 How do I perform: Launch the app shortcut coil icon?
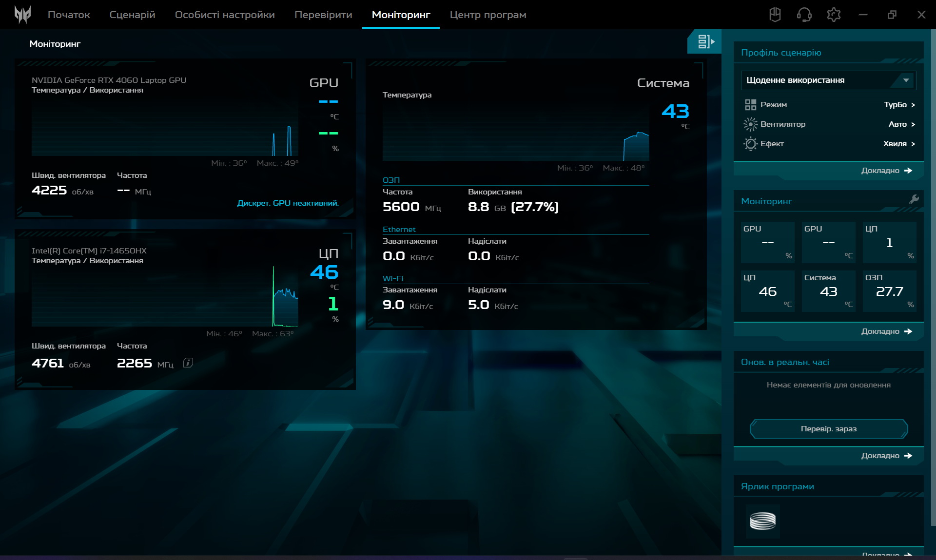click(763, 521)
